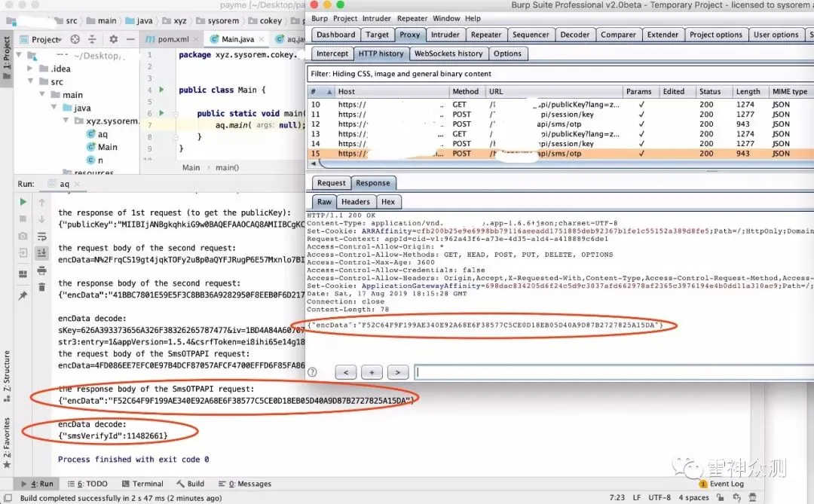This screenshot has height=504, width=814.
Task: Collapse the project root folder
Action: (x=19, y=54)
